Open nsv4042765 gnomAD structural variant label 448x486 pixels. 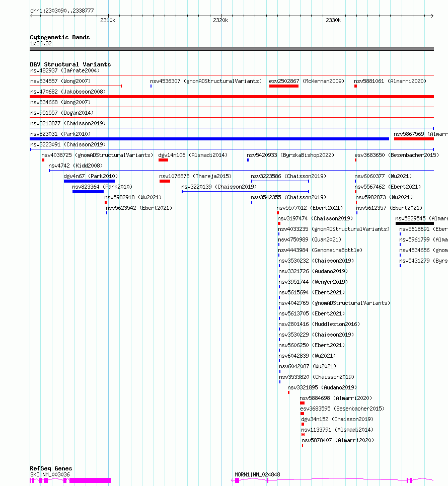(334, 302)
